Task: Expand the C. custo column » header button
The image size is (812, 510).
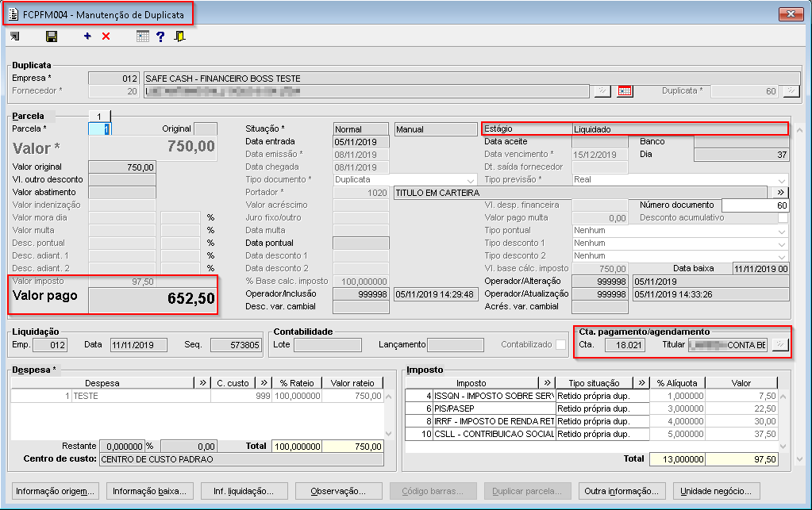Action: (264, 383)
